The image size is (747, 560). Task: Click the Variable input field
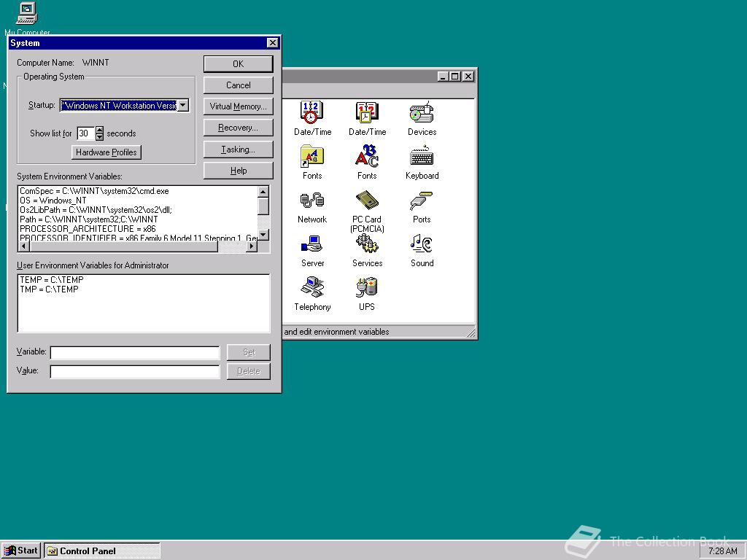click(135, 353)
